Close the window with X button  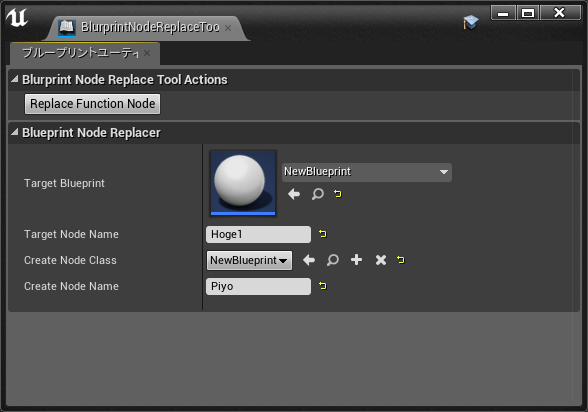(x=560, y=13)
